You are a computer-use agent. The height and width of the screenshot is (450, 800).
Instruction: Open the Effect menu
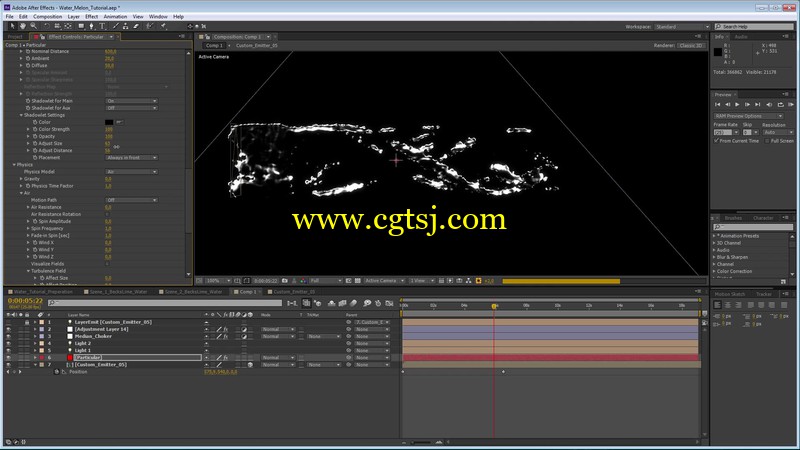point(91,16)
